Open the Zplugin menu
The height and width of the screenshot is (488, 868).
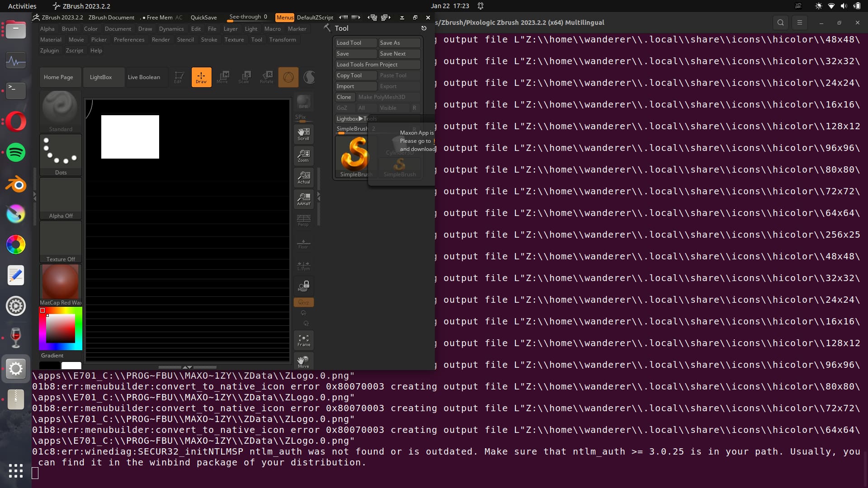coord(49,51)
